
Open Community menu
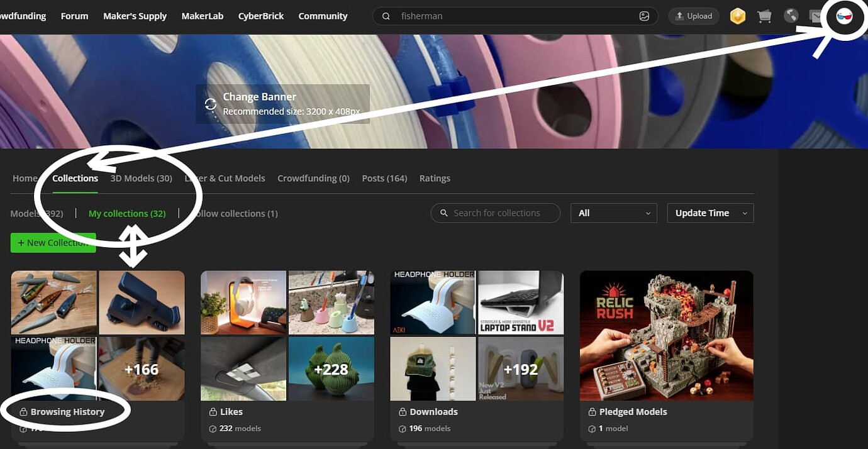[x=323, y=16]
